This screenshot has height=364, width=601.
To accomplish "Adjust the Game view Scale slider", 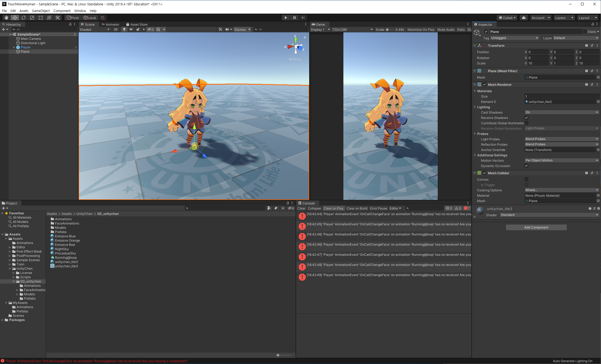I will 387,29.
